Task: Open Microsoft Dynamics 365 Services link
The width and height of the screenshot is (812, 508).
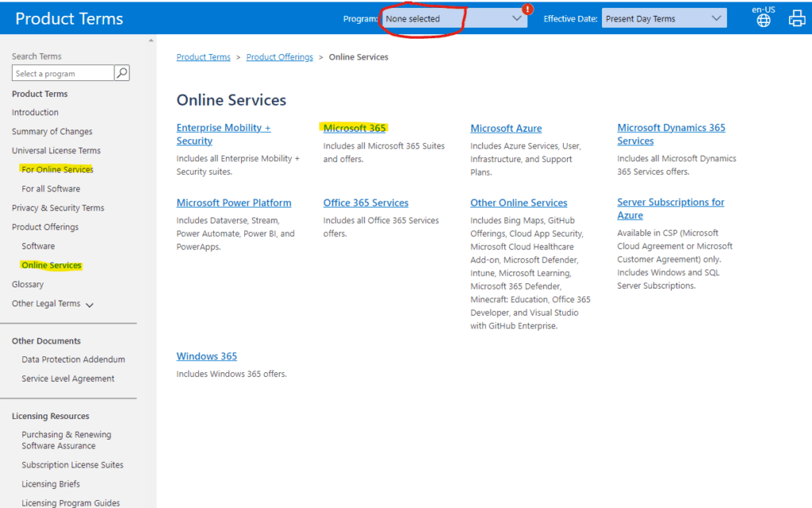Action: coord(671,134)
